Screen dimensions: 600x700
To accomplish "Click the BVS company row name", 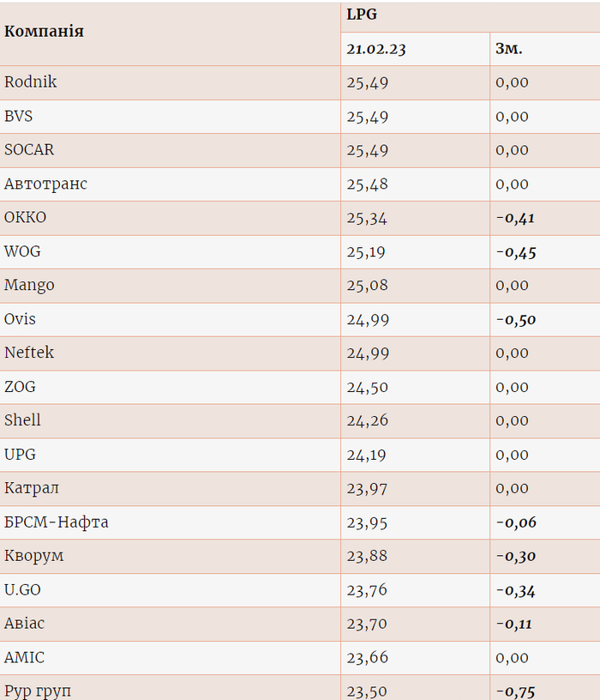I will 19,116.
